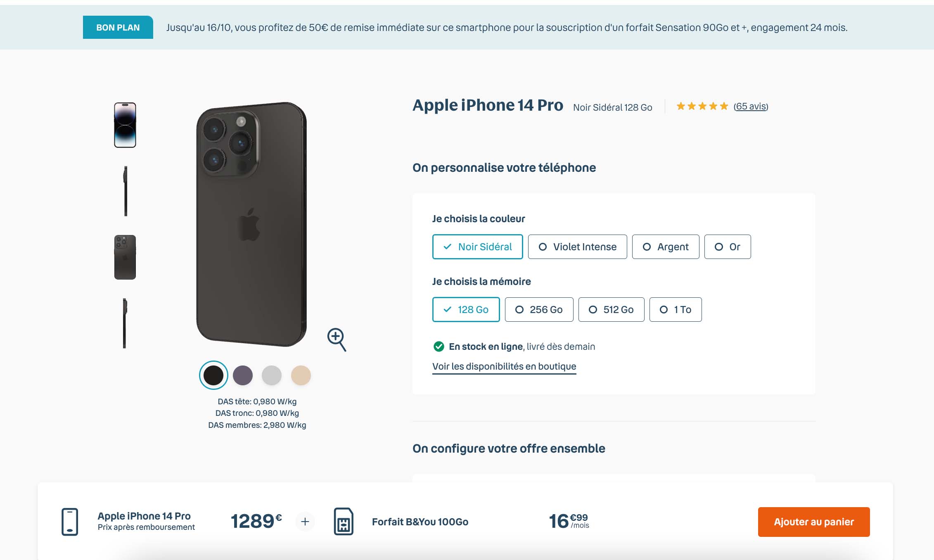Open Voir les disponibilités en boutique

click(x=504, y=366)
